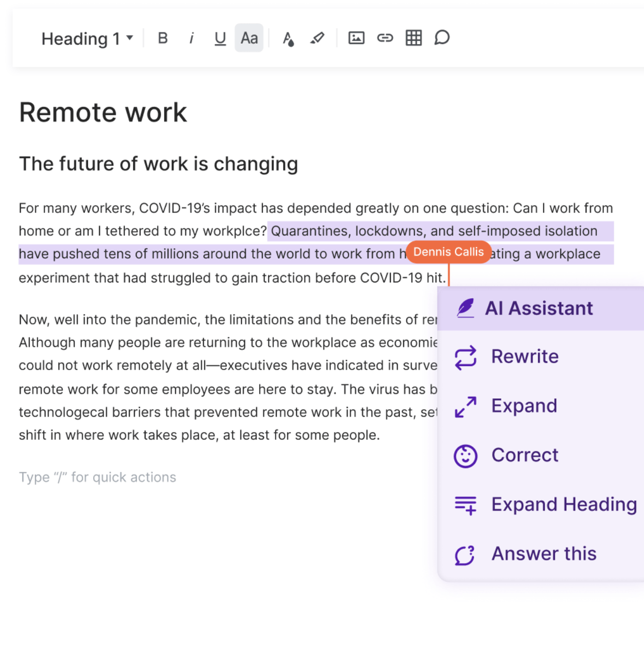Select the highlighter tool
The height and width of the screenshot is (660, 644).
pyautogui.click(x=317, y=38)
